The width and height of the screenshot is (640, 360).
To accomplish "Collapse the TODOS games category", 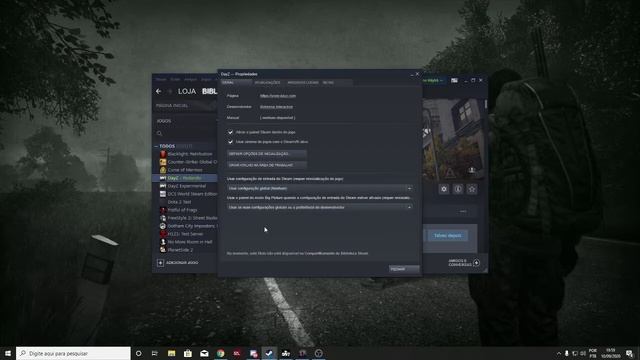I will tap(156, 146).
